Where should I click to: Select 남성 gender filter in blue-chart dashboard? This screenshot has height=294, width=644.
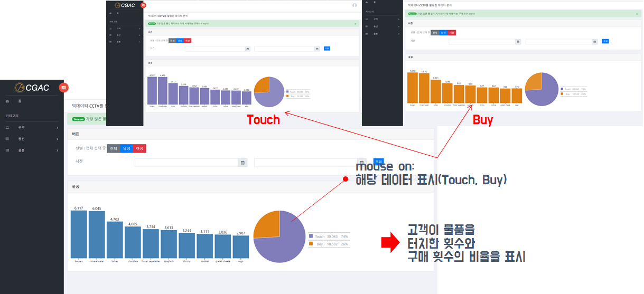coord(126,149)
